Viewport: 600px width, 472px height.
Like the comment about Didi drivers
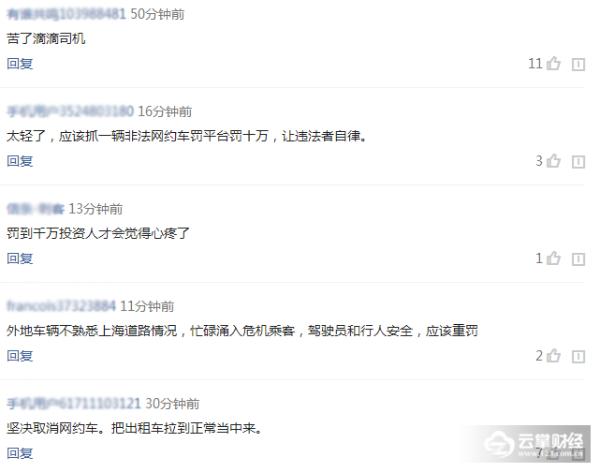click(x=553, y=63)
